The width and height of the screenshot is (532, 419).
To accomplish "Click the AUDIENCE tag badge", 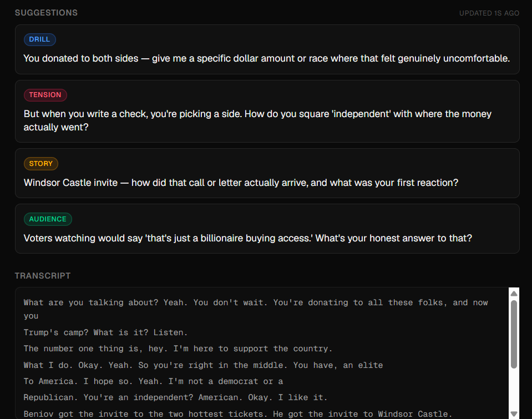I will click(x=48, y=219).
